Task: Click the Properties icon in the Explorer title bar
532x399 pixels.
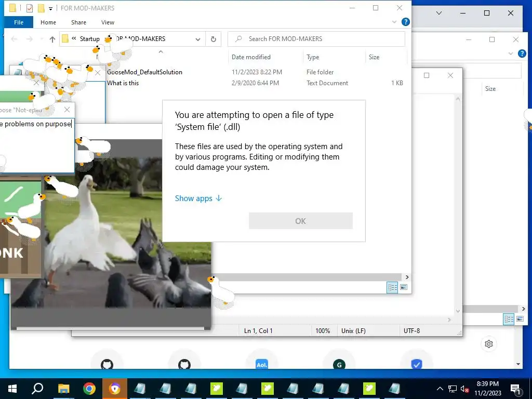Action: 30,8
